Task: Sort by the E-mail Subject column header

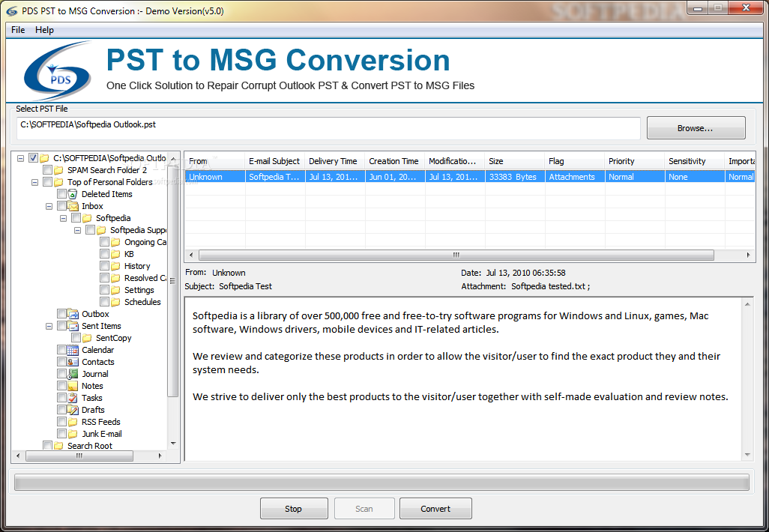Action: coord(274,161)
